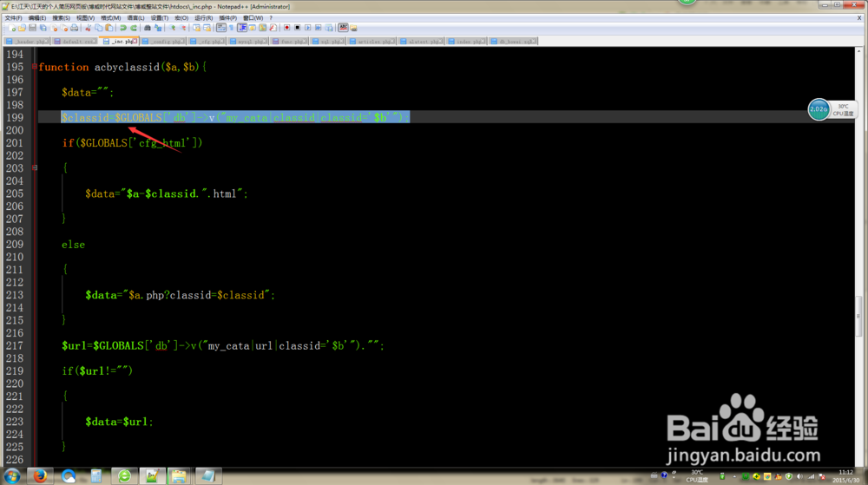Click the Find binoculars icon

148,28
